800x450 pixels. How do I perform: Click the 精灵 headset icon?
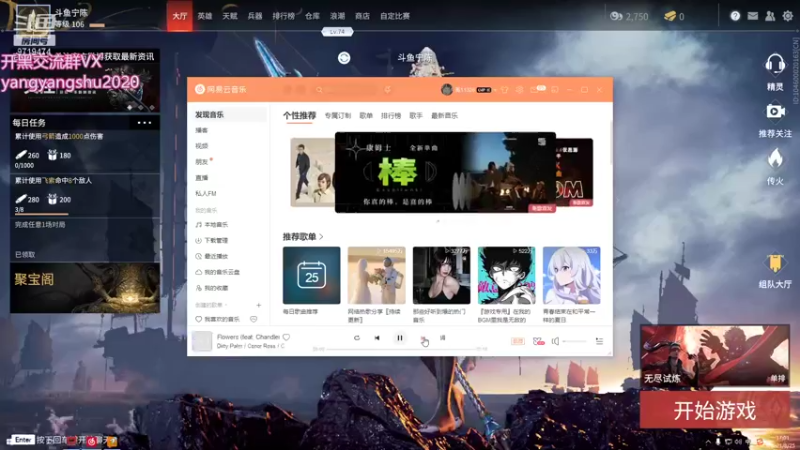[x=775, y=65]
